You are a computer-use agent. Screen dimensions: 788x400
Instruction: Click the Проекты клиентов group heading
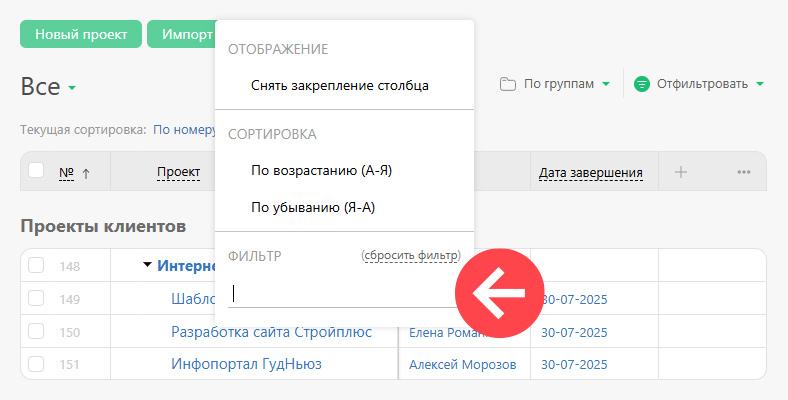pyautogui.click(x=103, y=226)
